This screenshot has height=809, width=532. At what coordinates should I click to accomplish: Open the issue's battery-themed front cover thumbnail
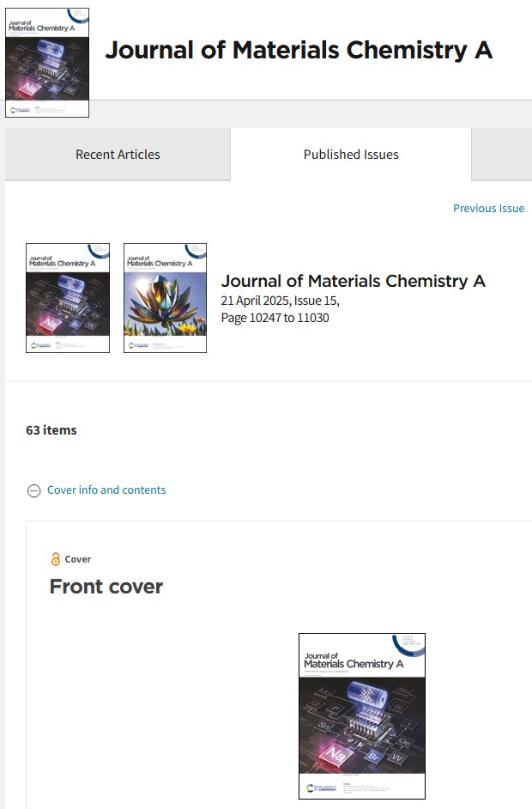click(68, 298)
